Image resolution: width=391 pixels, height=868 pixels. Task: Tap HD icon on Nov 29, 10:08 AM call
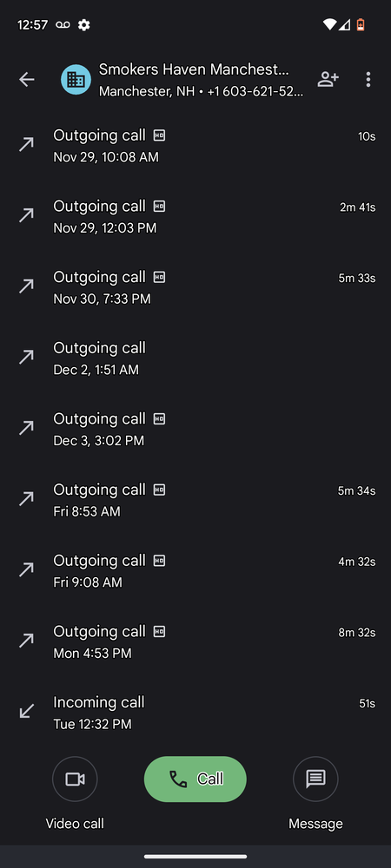pos(159,135)
